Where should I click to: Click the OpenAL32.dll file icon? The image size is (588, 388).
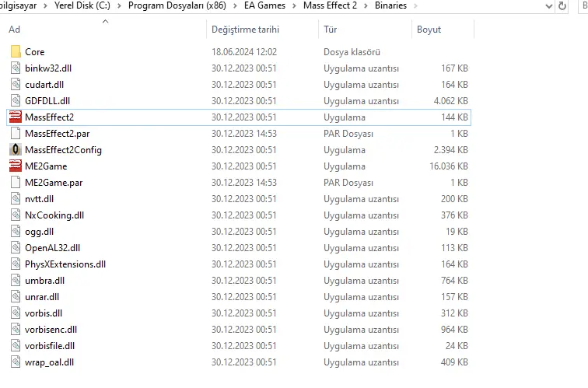coord(16,248)
